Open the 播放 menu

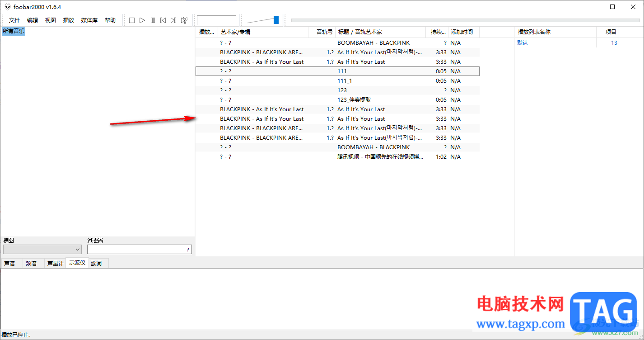[69, 20]
